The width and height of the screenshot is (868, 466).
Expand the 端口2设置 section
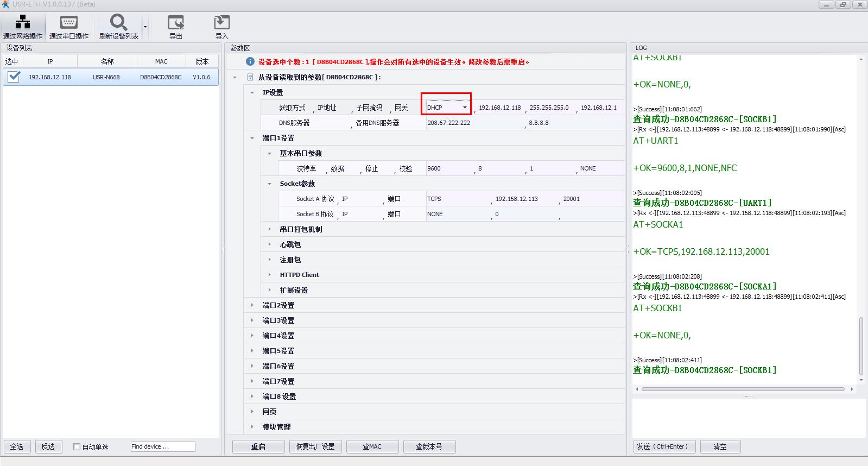[x=252, y=305]
